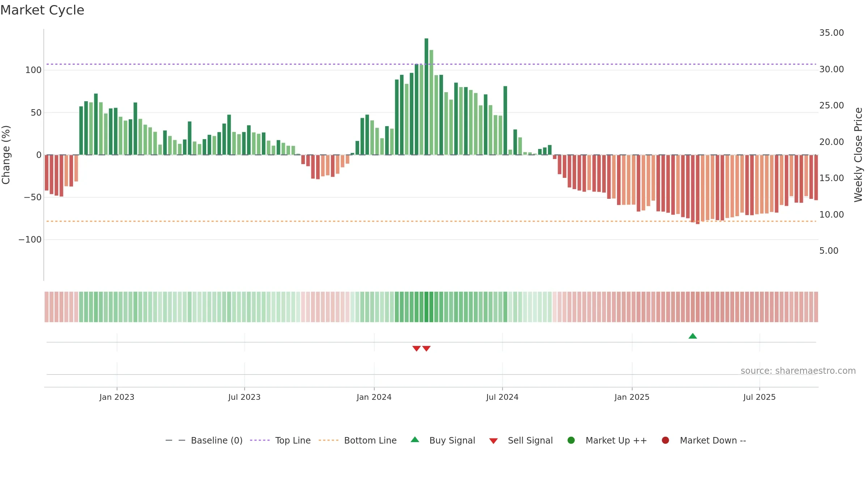Screen dimensions: 868x488
Task: Click the Jul 2023 axis label
Action: [244, 397]
